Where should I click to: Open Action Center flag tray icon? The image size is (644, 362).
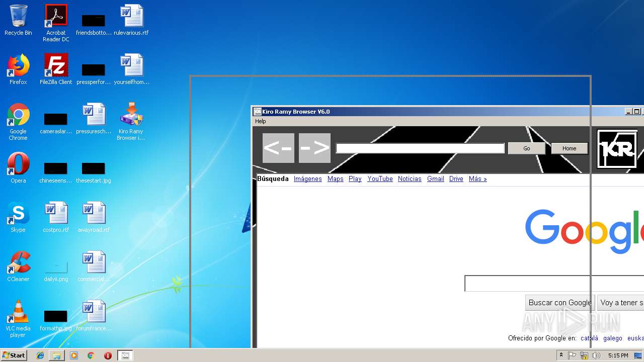572,355
